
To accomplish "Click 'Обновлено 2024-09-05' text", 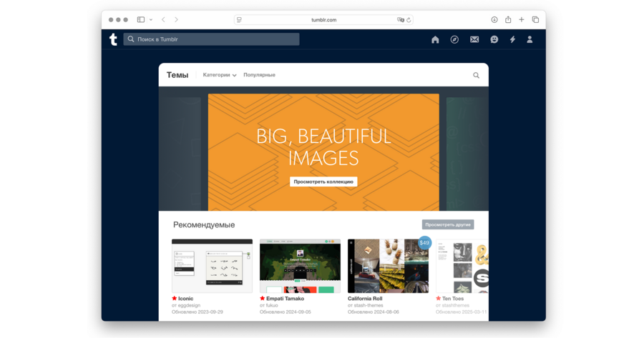I will click(286, 312).
